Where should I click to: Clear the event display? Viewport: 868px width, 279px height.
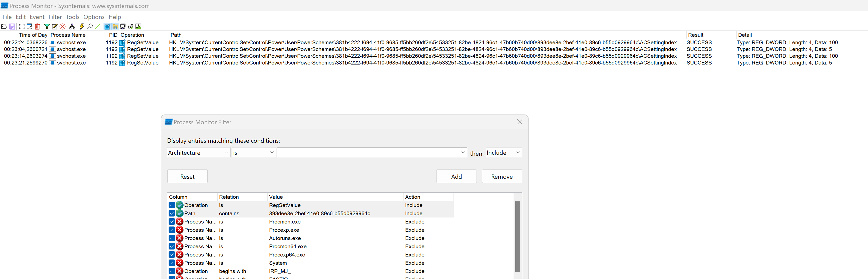37,26
